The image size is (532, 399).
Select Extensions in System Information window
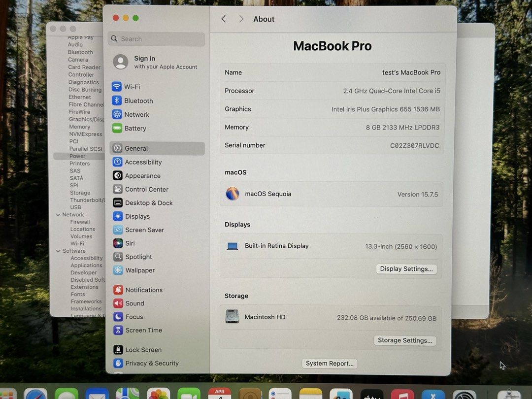coord(85,287)
